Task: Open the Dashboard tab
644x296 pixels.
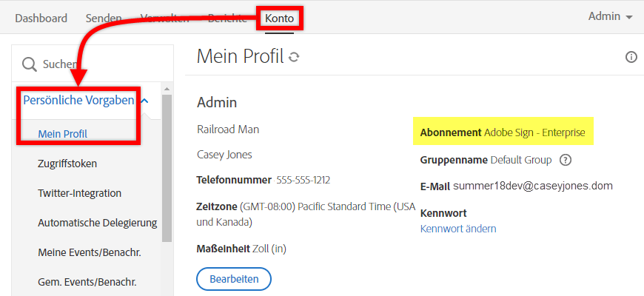Action: (41, 18)
